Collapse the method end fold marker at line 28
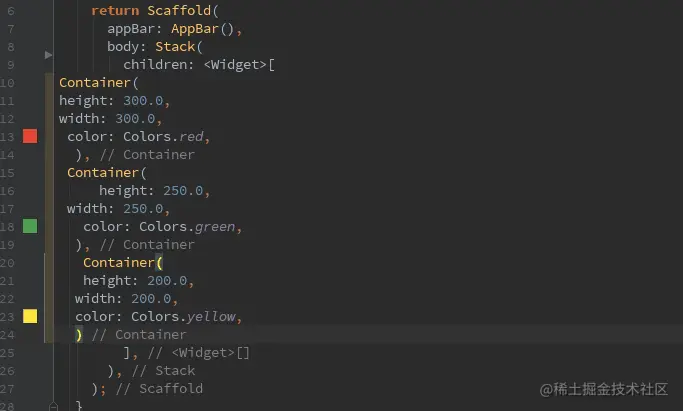This screenshot has height=411, width=683. [53, 407]
